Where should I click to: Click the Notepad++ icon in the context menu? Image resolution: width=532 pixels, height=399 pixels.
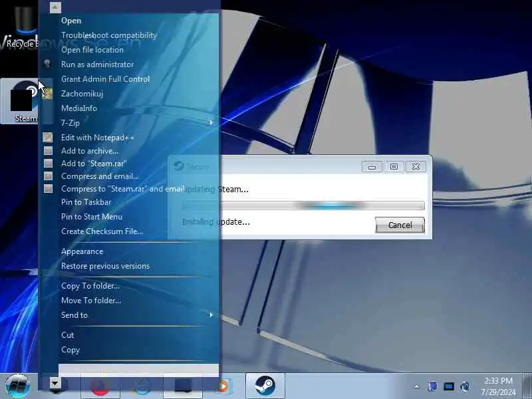(48, 138)
